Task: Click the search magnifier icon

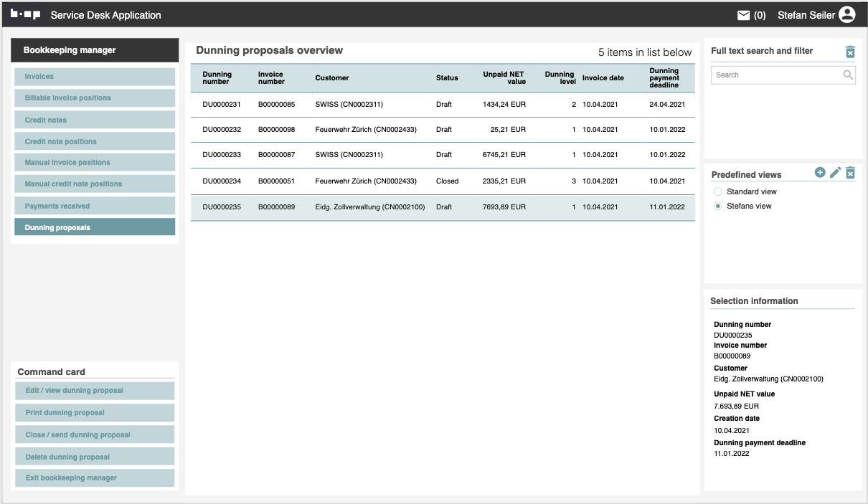Action: click(848, 75)
